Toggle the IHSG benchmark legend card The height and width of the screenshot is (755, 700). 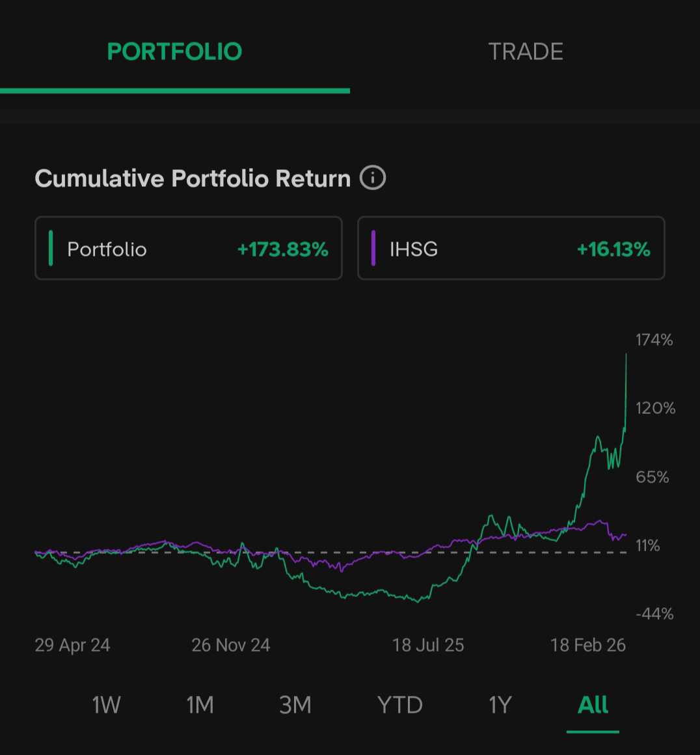pos(511,249)
